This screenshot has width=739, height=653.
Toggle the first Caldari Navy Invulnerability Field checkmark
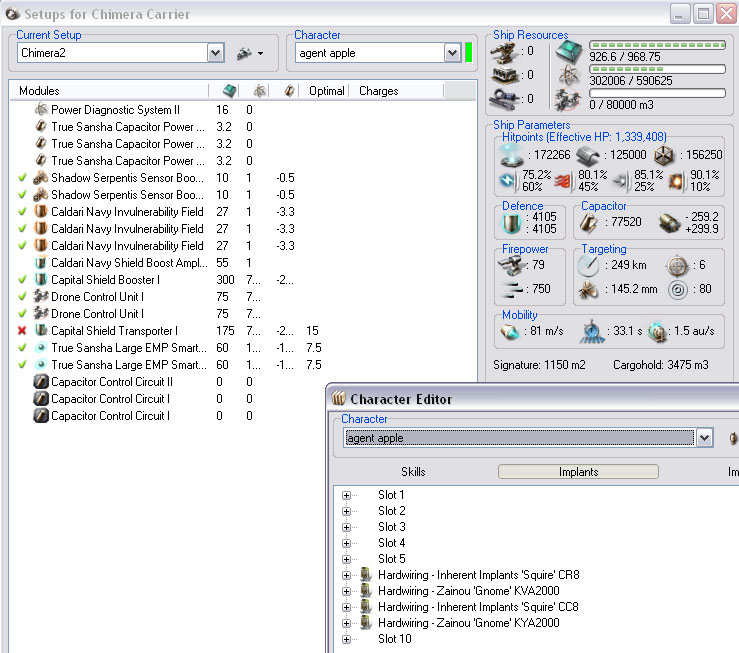tap(22, 212)
